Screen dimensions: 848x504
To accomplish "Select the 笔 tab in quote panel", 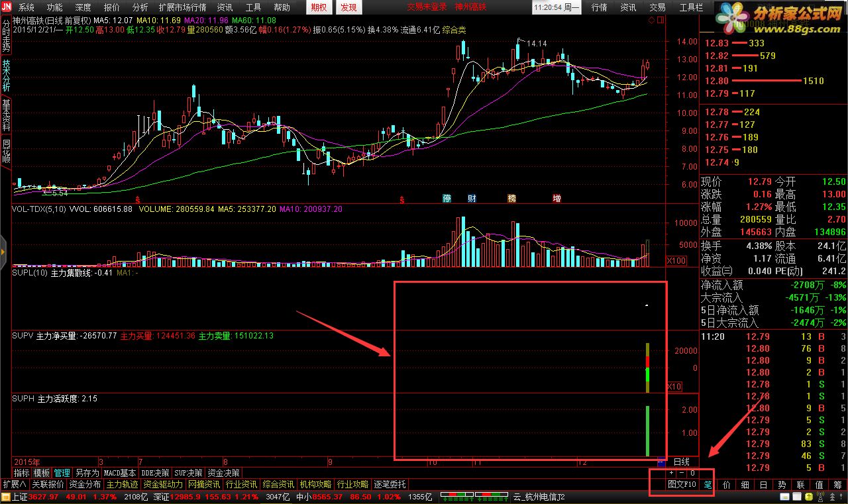I will click(x=708, y=484).
